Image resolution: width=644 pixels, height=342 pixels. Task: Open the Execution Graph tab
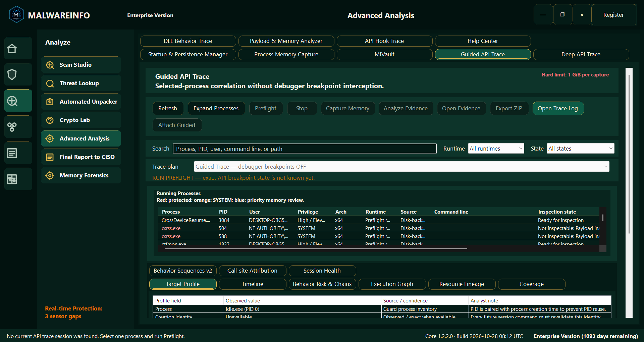pyautogui.click(x=392, y=284)
